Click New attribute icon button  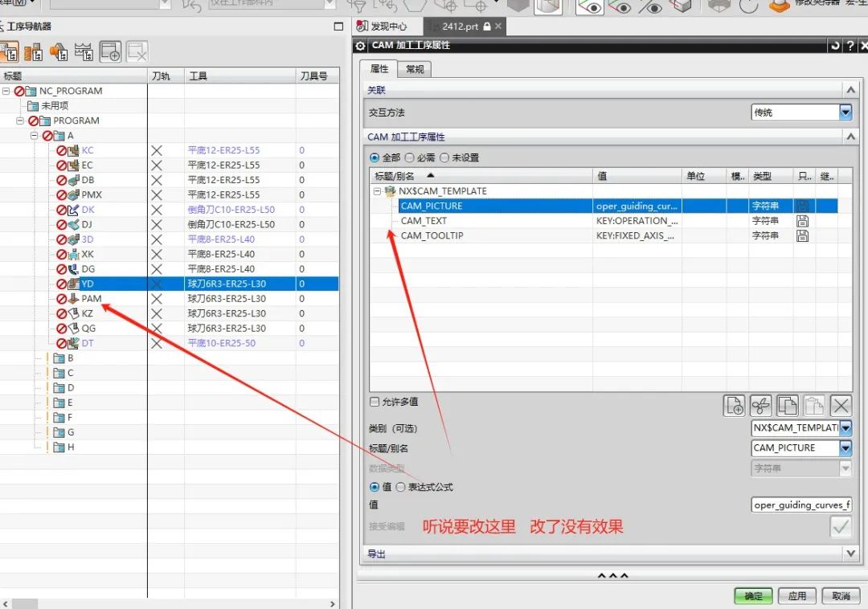coord(734,406)
